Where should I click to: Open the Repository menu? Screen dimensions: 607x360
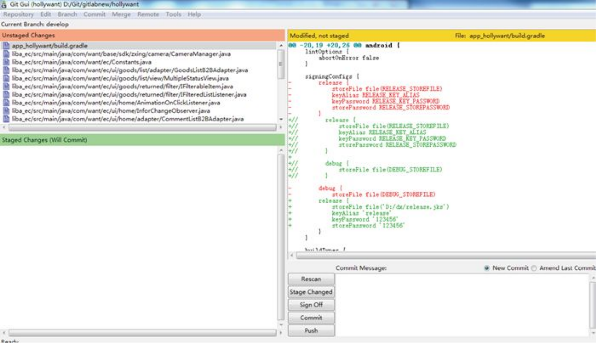coord(18,14)
